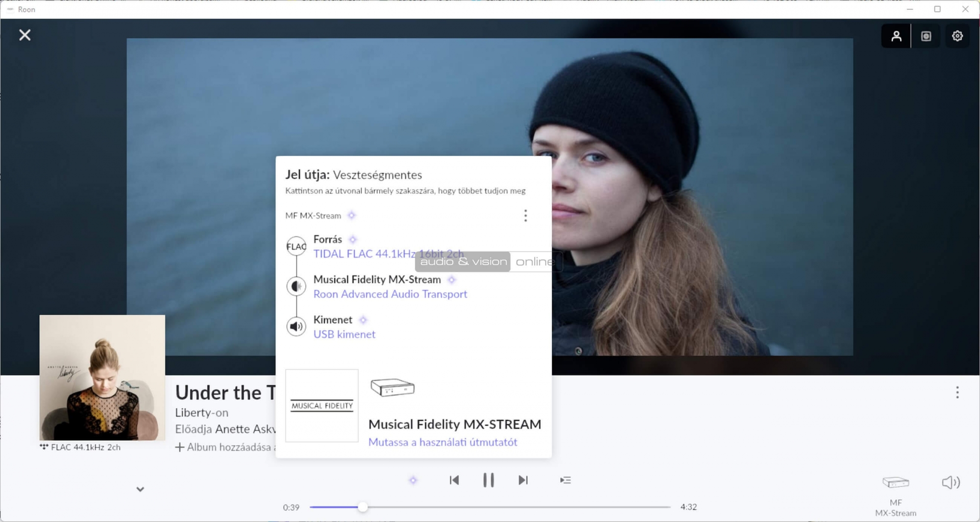Screen dimensions: 980x522
Task: Minimize the Roon window
Action: (910, 9)
